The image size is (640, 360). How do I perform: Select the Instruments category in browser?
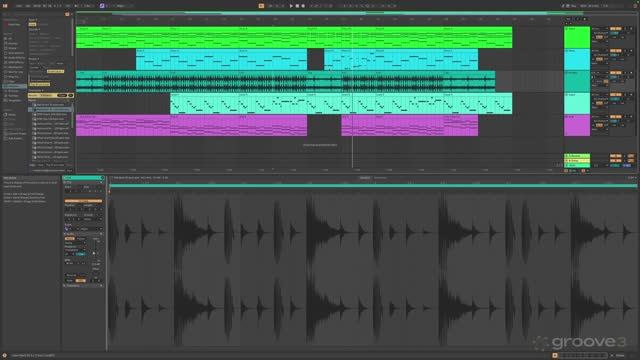point(16,53)
